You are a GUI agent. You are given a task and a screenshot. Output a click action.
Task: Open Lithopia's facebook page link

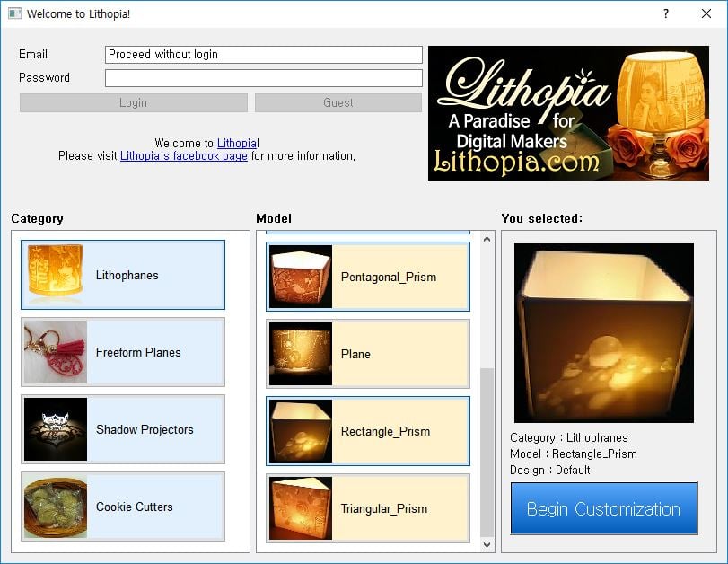tap(184, 156)
